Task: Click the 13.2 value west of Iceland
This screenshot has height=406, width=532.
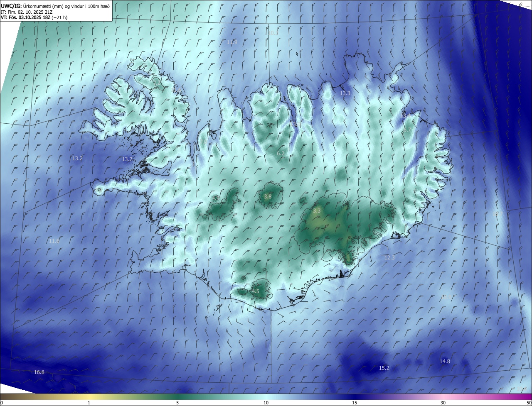Action: click(x=77, y=159)
